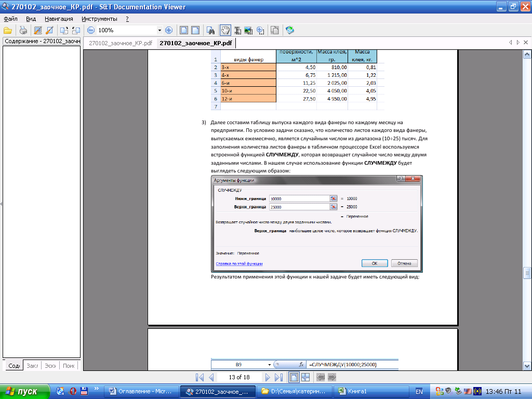The width and height of the screenshot is (532, 399).
Task: Switch to the Поис search side tab
Action: (69, 366)
